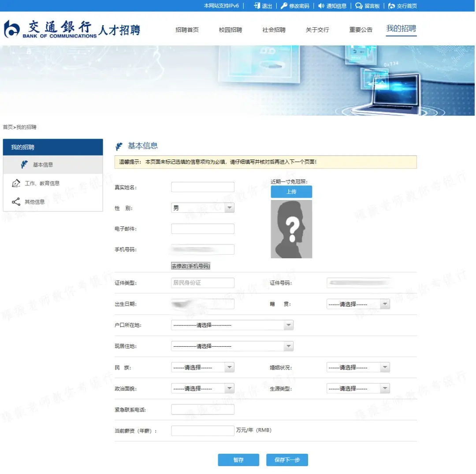
Task: Click the feather icon beside 基本信息 in sidebar
Action: coord(24,164)
